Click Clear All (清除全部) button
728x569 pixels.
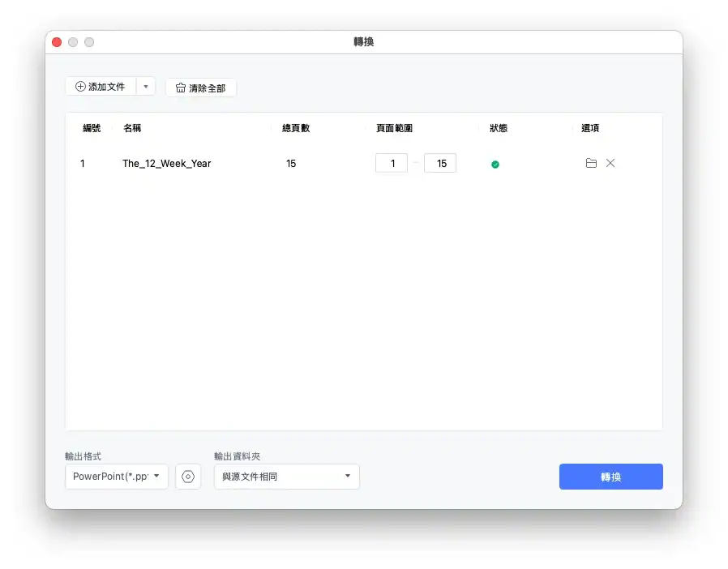click(x=201, y=88)
